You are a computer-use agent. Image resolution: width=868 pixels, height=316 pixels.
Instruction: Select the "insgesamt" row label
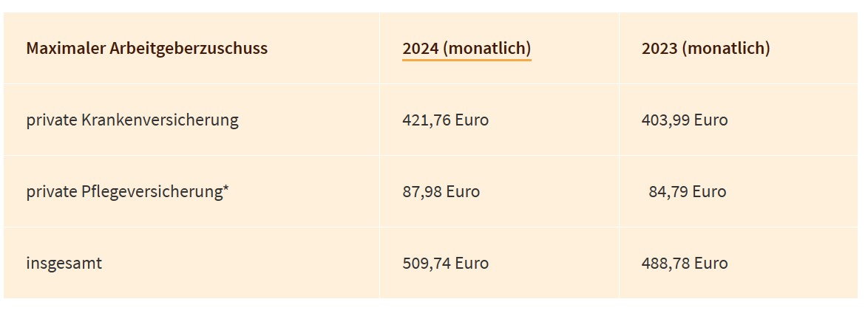(x=64, y=263)
